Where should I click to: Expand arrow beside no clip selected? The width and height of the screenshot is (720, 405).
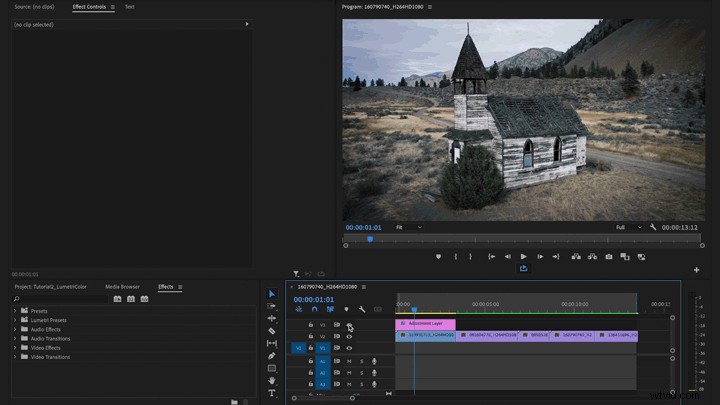(247, 24)
